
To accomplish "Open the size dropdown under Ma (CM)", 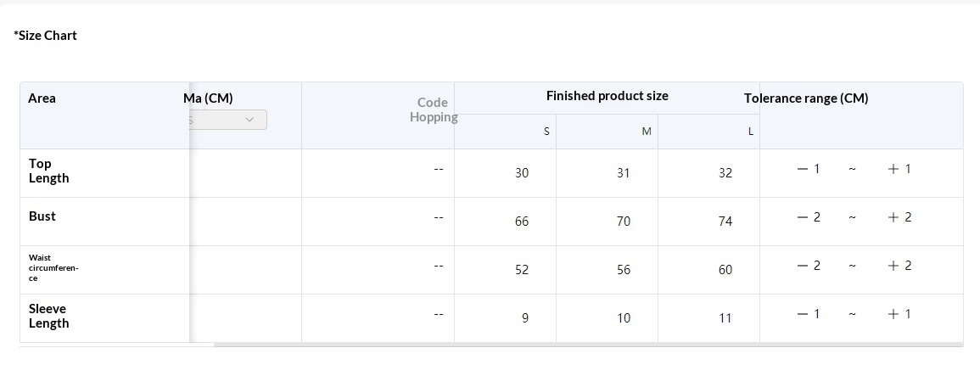I will pyautogui.click(x=227, y=121).
